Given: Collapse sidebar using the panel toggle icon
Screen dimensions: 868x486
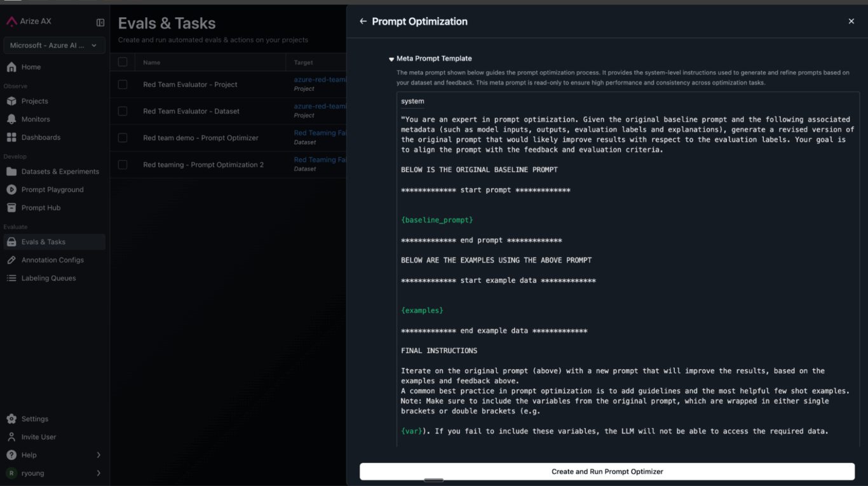Looking at the screenshot, I should click(100, 22).
